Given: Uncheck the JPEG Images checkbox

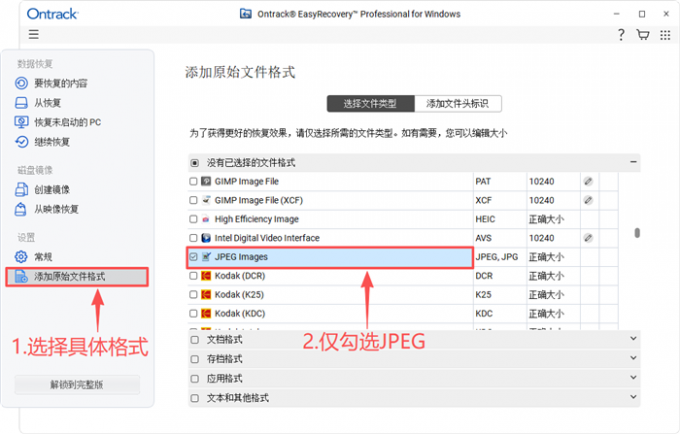Looking at the screenshot, I should [193, 257].
